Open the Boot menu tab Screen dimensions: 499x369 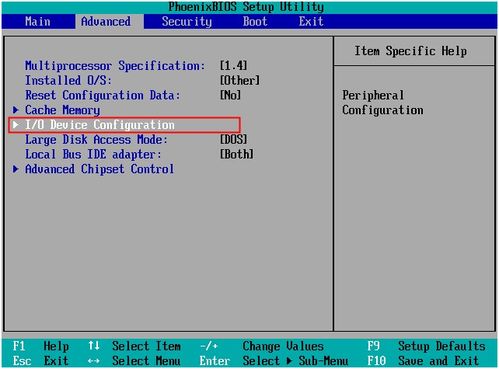pos(255,22)
